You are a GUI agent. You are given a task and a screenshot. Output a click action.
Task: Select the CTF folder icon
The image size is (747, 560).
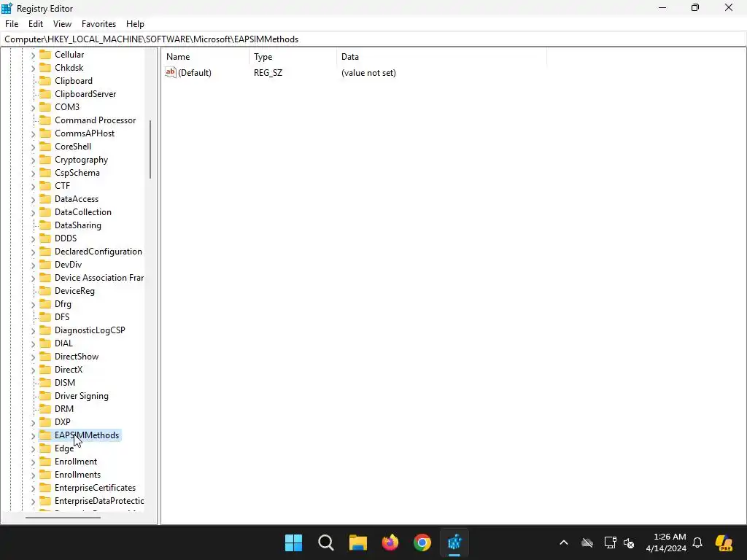point(45,186)
